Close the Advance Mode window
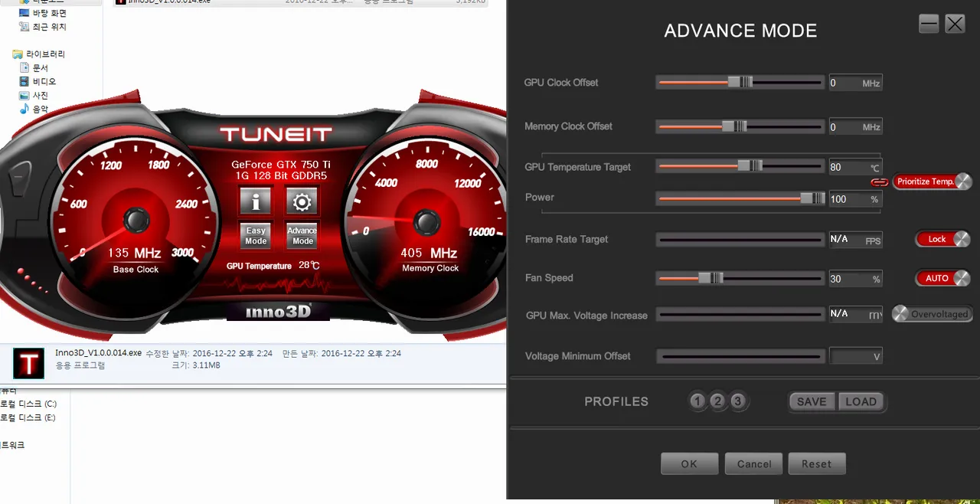 [x=955, y=24]
